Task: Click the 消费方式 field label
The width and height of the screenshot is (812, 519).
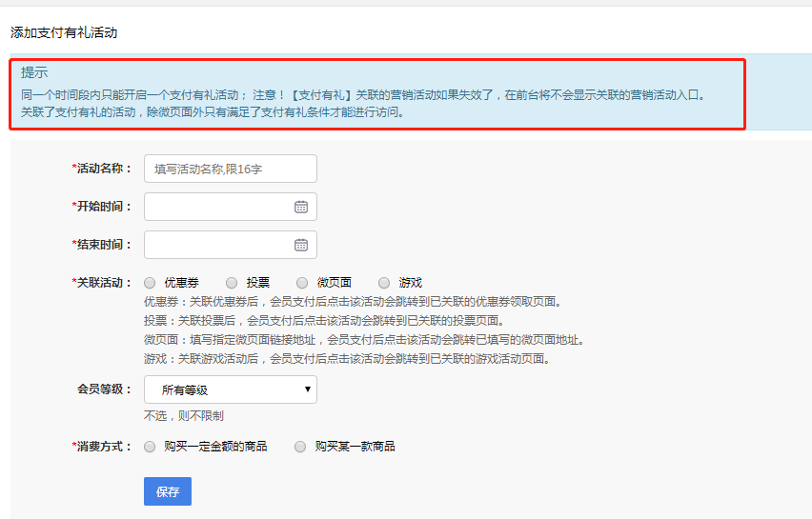Action: coord(103,446)
